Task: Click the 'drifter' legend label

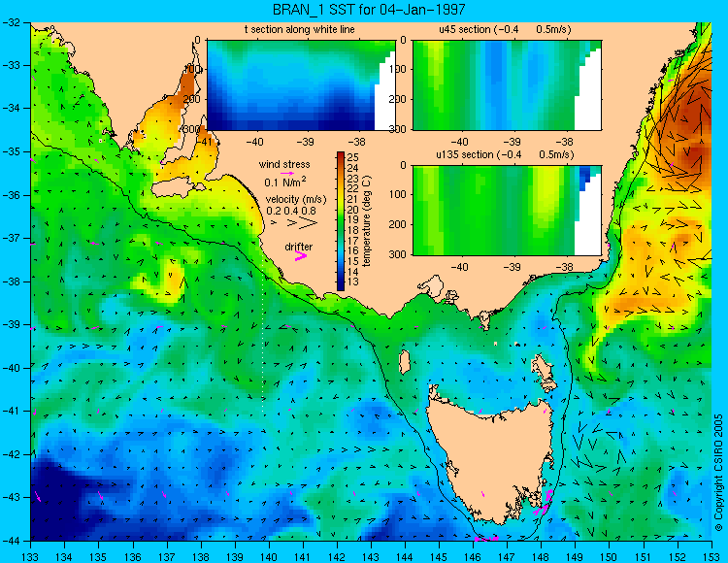Action: point(299,247)
